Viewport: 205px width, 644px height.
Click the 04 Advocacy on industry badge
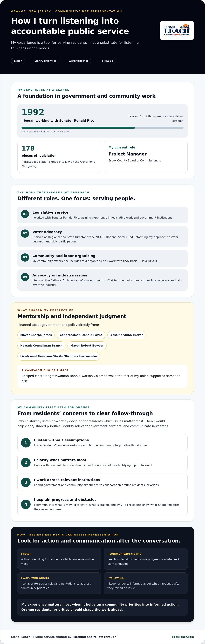tap(25, 277)
